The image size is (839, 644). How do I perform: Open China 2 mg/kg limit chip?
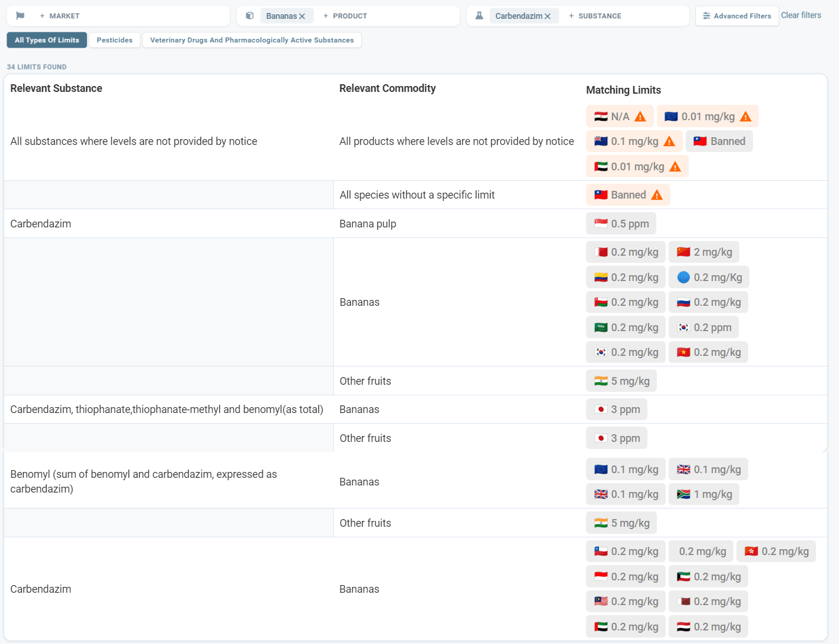point(704,252)
